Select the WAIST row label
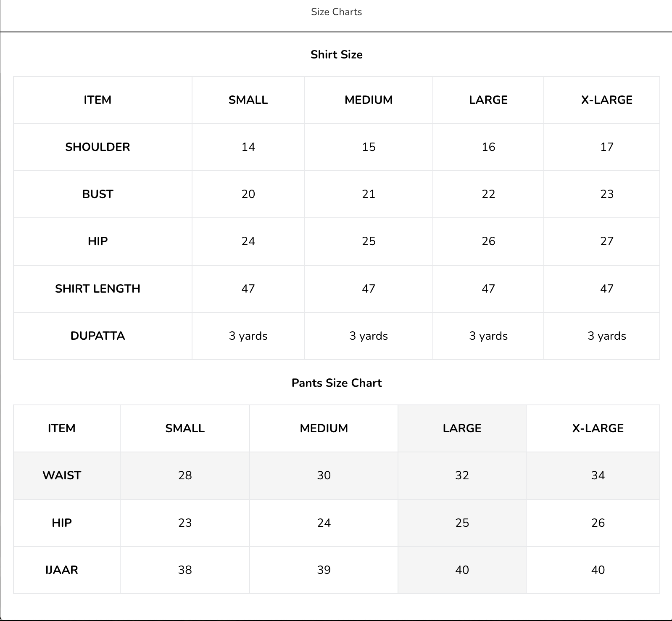Viewport: 672px width, 621px height. pyautogui.click(x=62, y=476)
